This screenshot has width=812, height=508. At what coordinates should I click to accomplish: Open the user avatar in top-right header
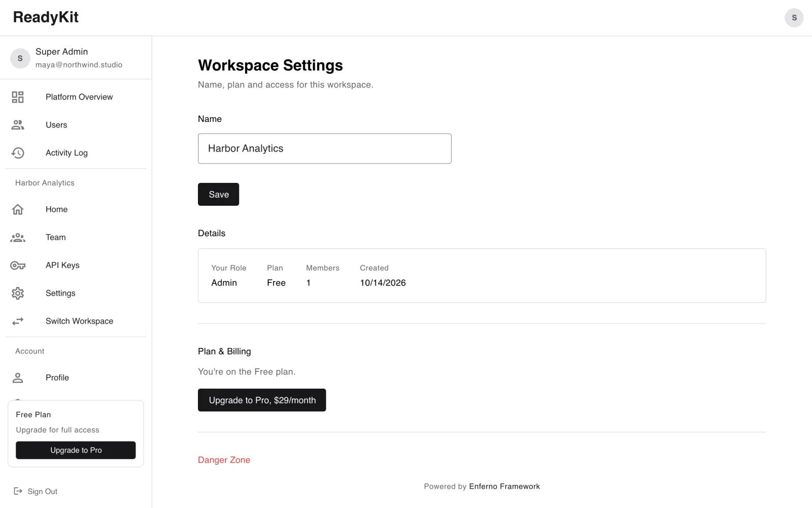pyautogui.click(x=794, y=18)
